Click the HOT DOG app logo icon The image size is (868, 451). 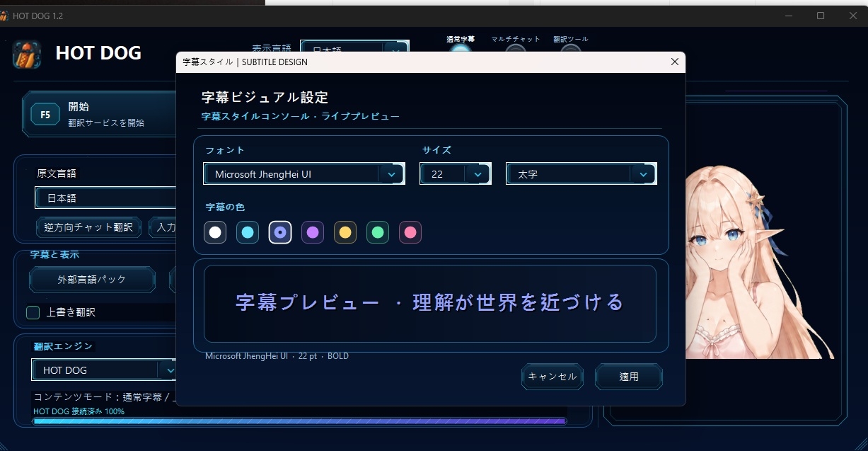pos(26,54)
